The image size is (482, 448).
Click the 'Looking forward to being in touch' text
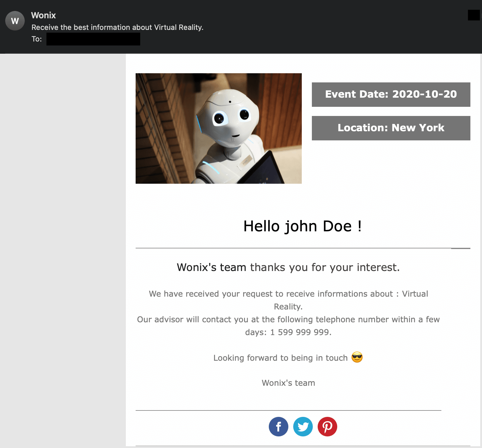(x=280, y=358)
